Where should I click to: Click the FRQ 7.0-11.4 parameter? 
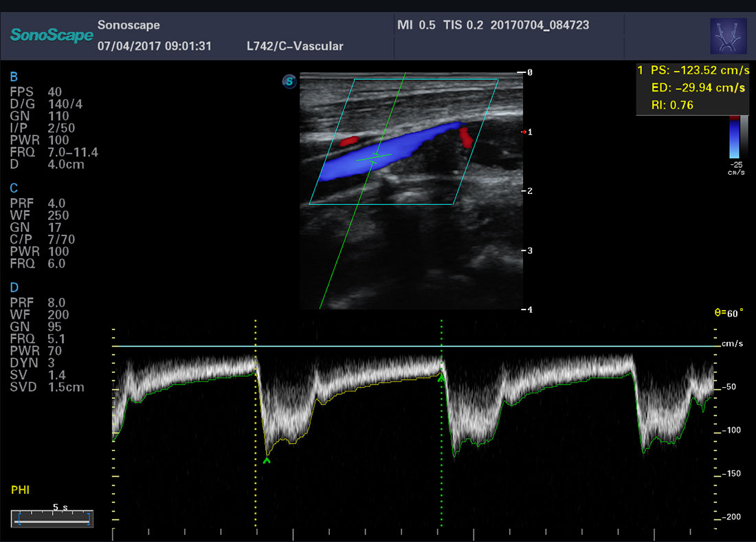point(54,152)
